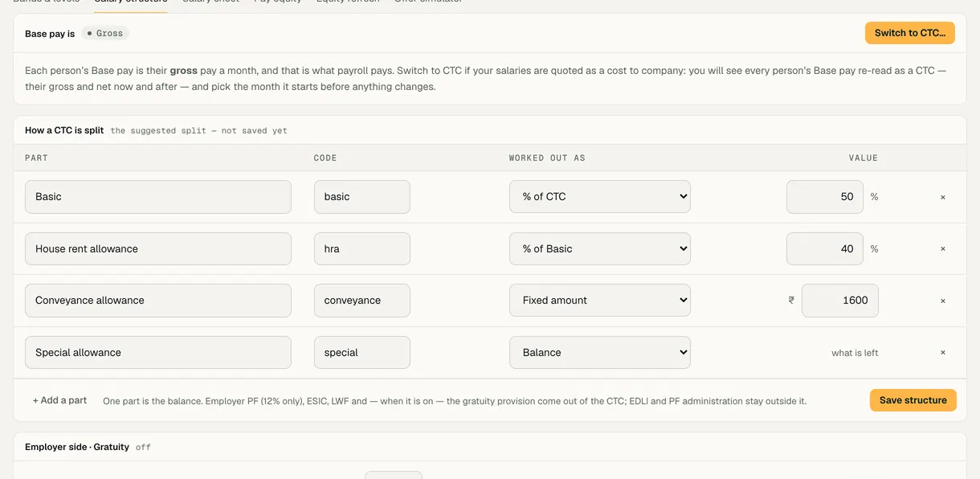Expand the 'Balance' dropdown for Special allowance
This screenshot has height=479, width=980.
(600, 353)
